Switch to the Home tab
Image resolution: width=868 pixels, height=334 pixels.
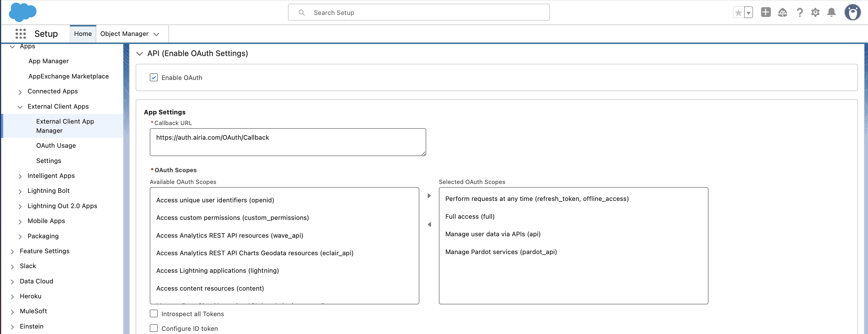pyautogui.click(x=82, y=34)
